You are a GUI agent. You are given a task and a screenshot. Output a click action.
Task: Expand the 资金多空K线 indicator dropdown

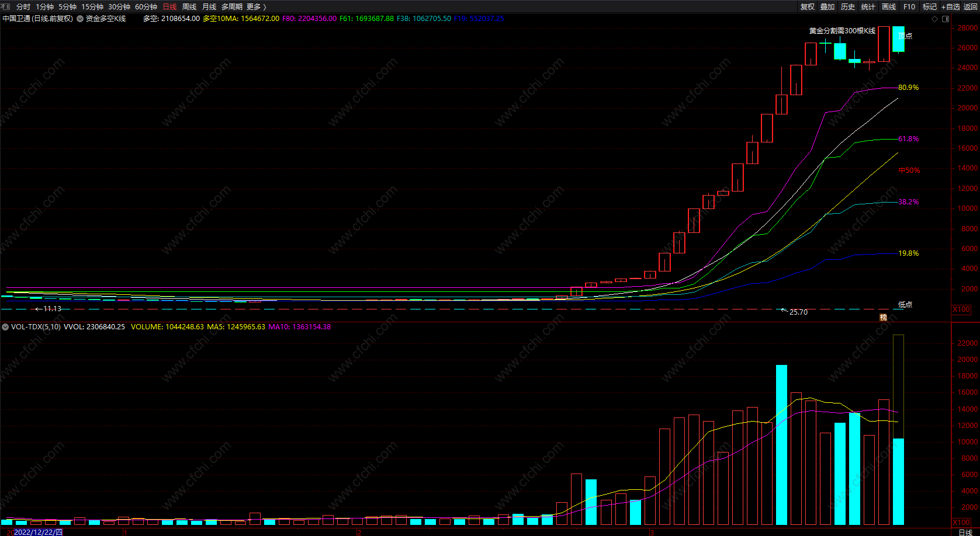coord(80,19)
